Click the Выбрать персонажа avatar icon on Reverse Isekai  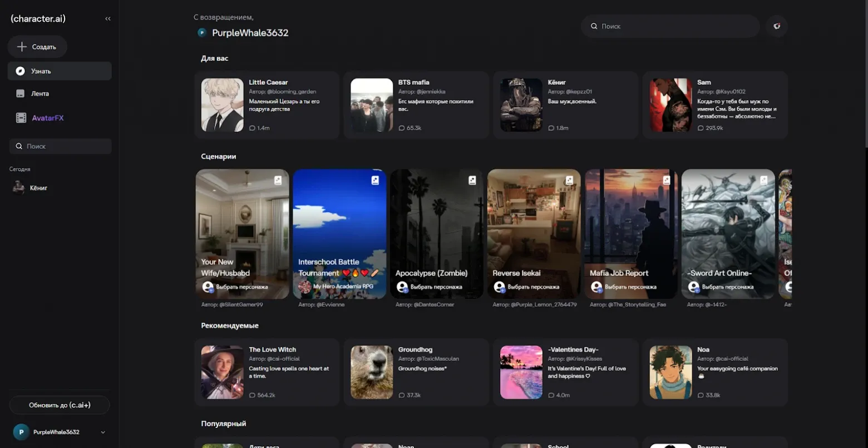[x=499, y=287]
